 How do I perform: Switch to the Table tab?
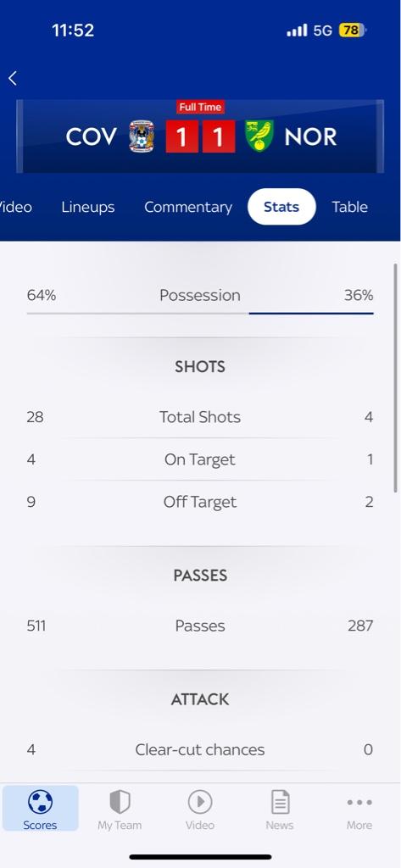pos(349,207)
